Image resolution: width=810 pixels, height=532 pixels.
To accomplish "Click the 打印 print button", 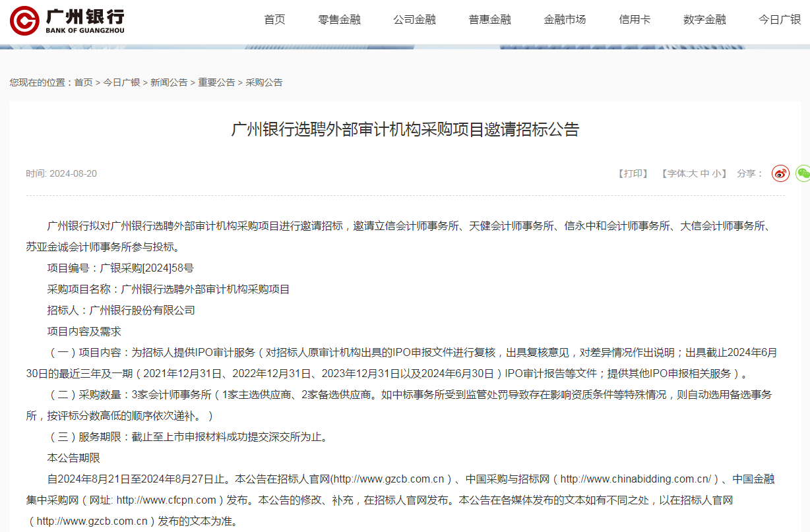I will [x=633, y=173].
